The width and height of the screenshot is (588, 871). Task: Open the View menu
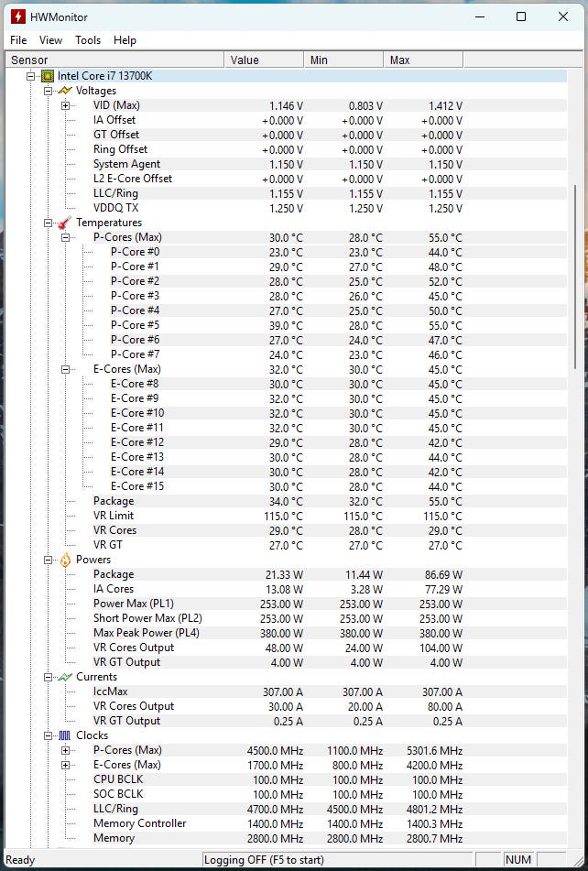coord(50,40)
